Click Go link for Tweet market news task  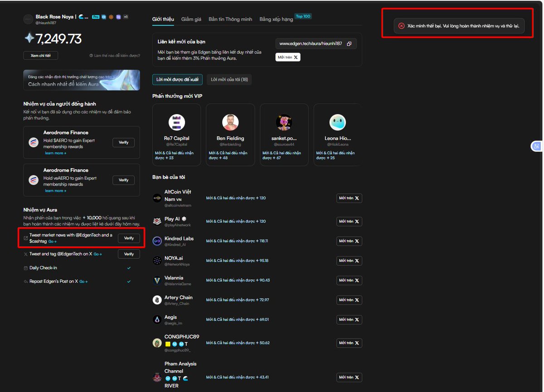(x=53, y=242)
